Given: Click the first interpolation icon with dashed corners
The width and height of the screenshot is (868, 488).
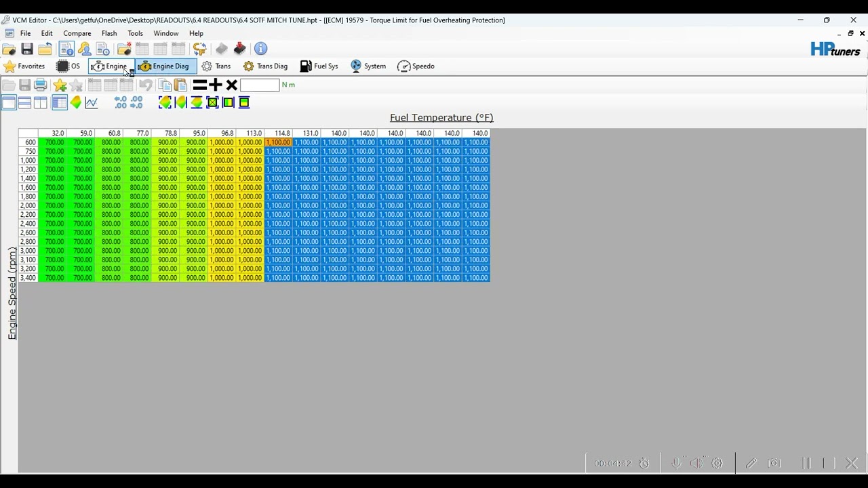Looking at the screenshot, I should pyautogui.click(x=165, y=102).
